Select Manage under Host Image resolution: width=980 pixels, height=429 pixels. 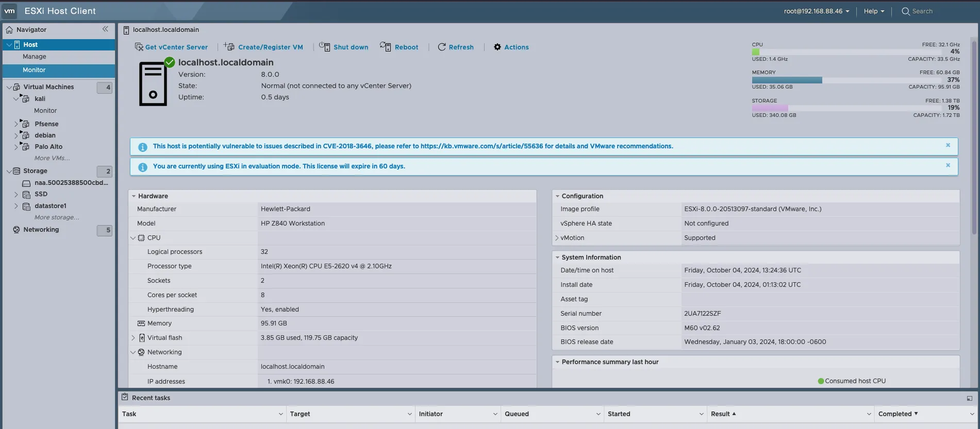click(x=34, y=57)
